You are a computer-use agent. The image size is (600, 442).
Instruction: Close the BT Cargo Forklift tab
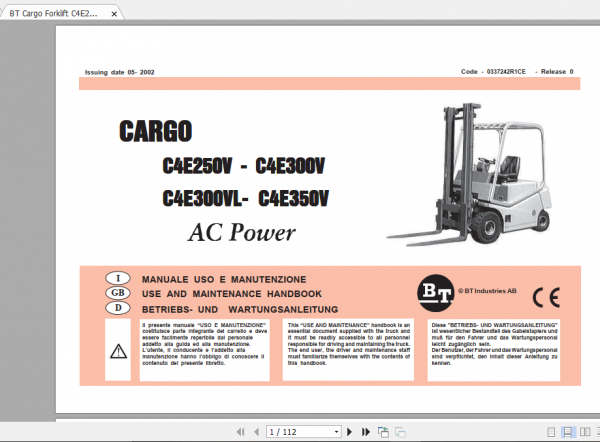[x=114, y=14]
